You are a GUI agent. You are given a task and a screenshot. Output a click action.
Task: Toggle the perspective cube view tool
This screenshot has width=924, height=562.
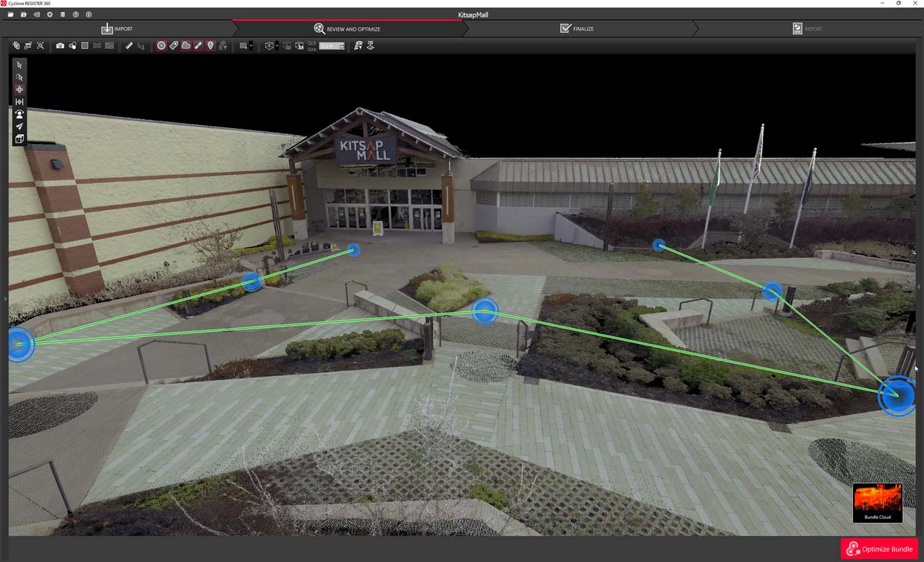click(19, 139)
